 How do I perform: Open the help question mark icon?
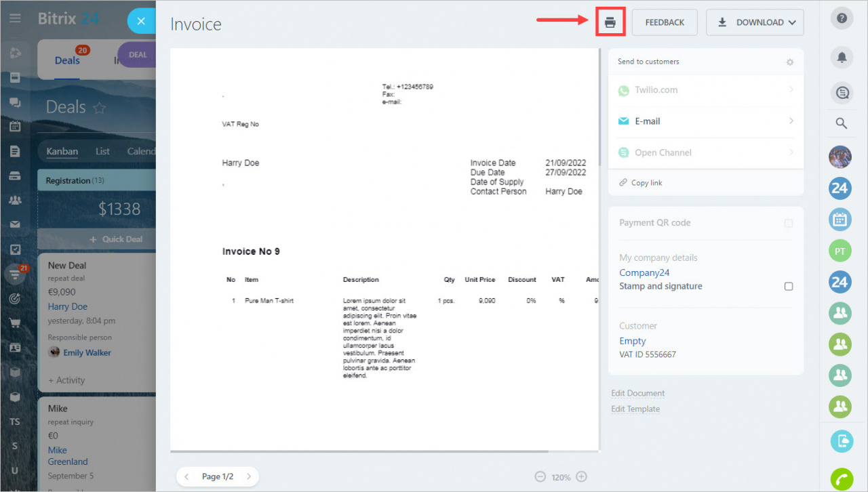point(842,18)
